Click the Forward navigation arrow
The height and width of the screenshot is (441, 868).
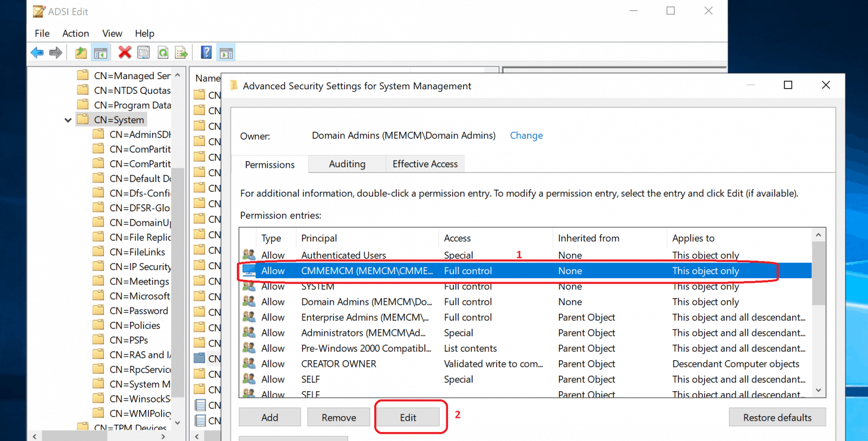click(55, 52)
